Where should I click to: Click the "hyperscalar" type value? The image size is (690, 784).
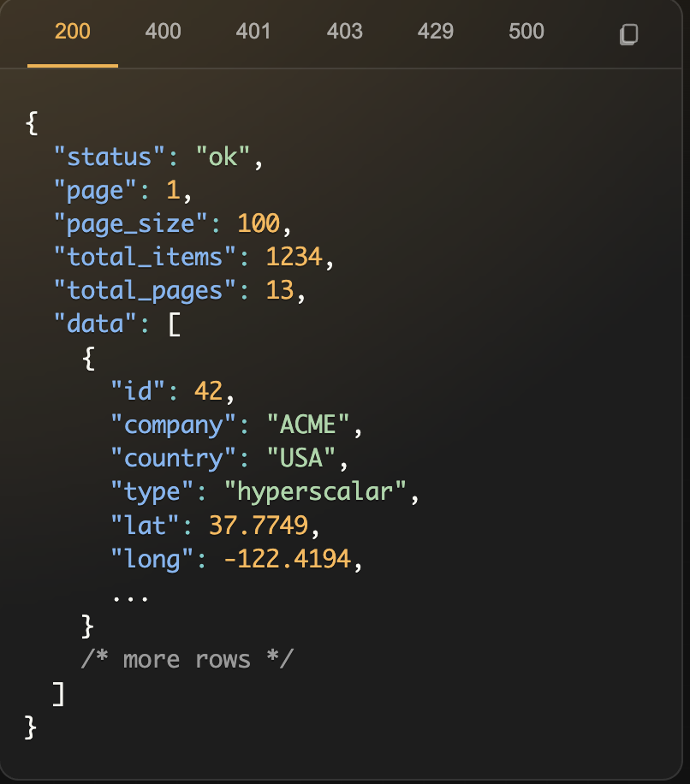[x=322, y=491]
